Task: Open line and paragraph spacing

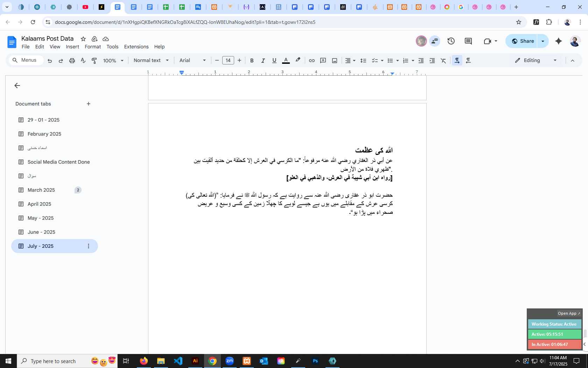Action: pos(363,61)
